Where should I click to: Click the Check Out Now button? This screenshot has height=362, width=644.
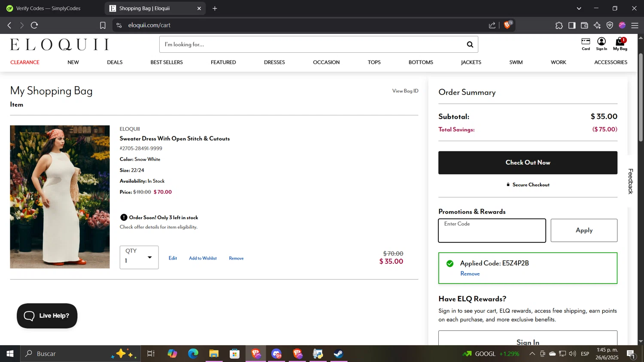(528, 163)
